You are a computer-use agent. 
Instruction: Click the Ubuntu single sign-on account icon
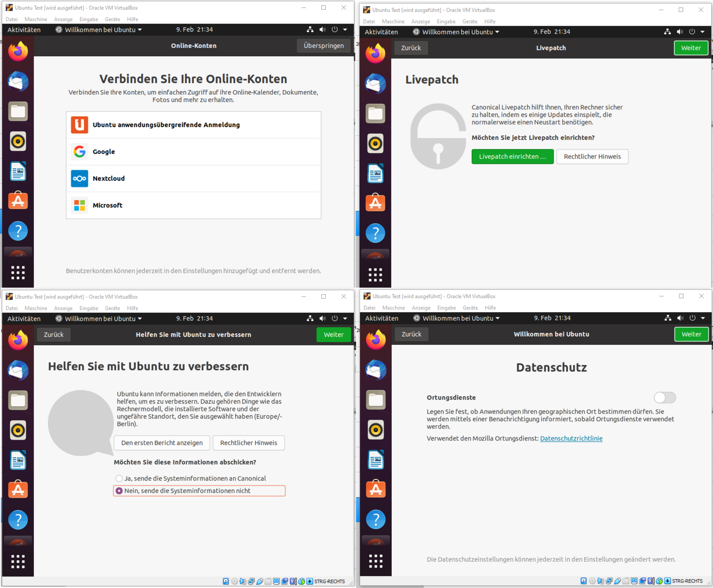[x=79, y=125]
